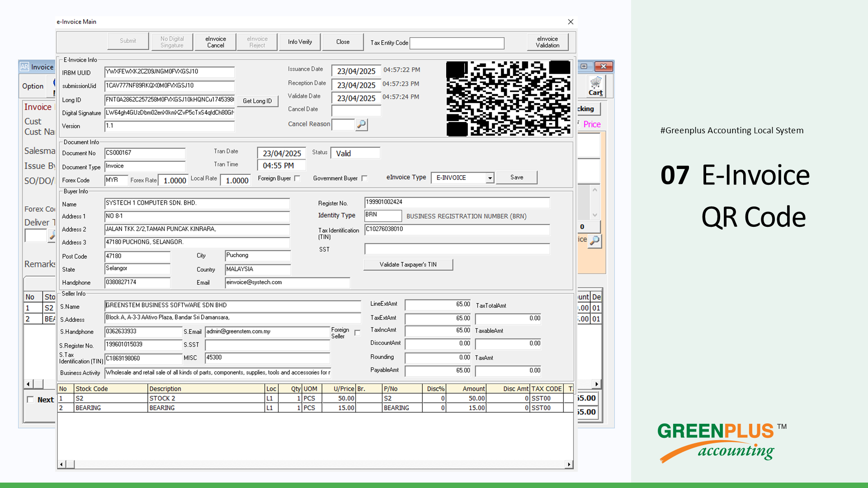
Task: Click the Close button in toolbar
Action: coord(343,42)
